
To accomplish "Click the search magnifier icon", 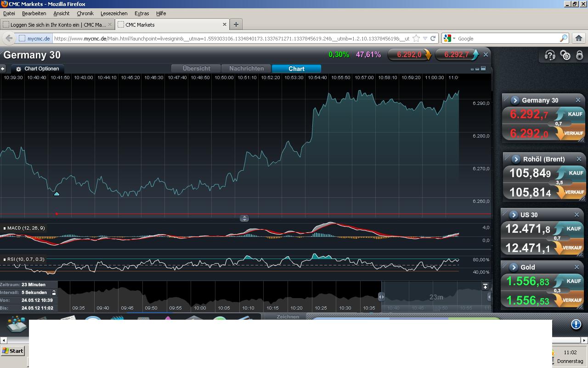I will [x=564, y=38].
